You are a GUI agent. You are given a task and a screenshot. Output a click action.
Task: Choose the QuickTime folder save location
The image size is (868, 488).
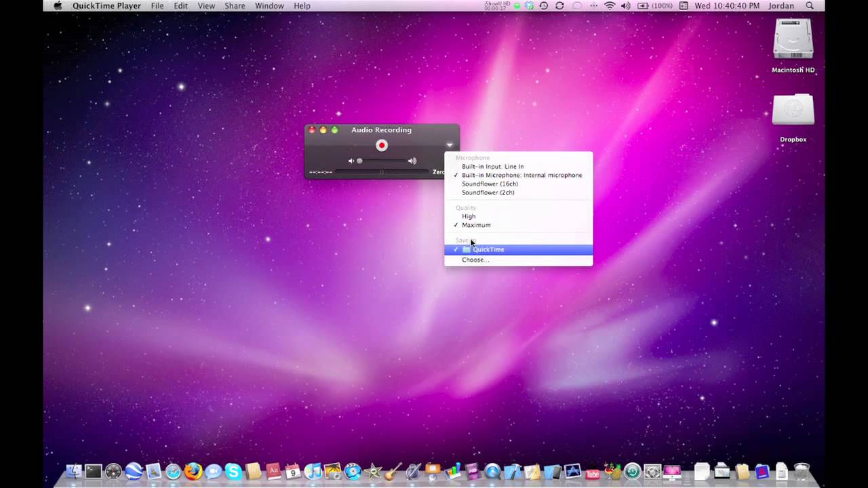tap(488, 249)
